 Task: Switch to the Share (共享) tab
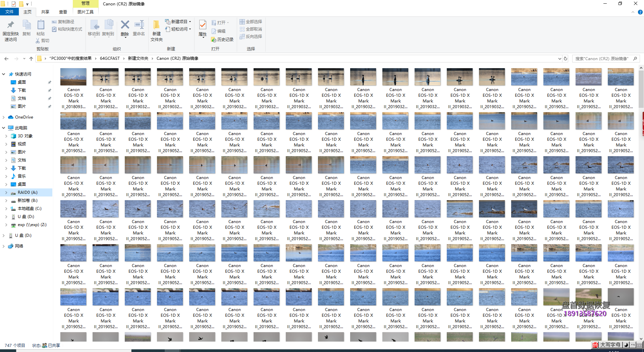click(45, 12)
